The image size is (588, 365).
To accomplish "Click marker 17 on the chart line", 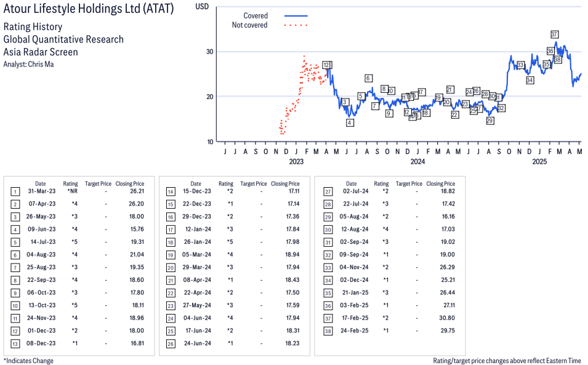I will pyautogui.click(x=421, y=92).
